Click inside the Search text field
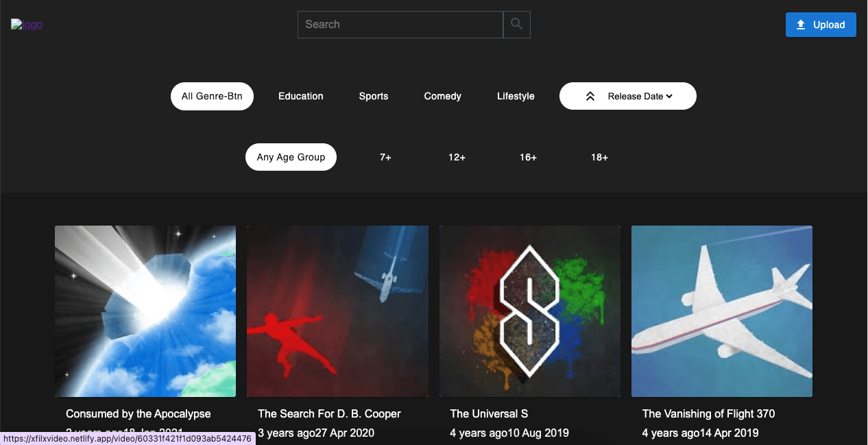This screenshot has height=445, width=868. [400, 25]
